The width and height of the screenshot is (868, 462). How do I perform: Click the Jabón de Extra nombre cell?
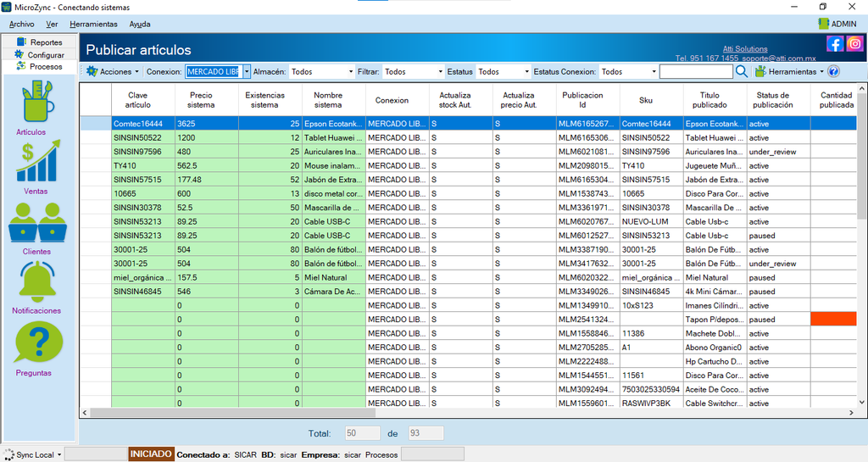334,179
